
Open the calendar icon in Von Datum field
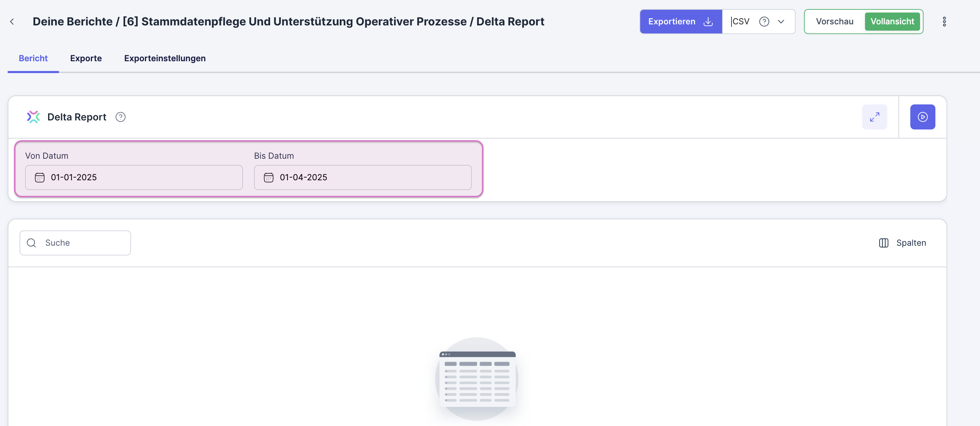39,177
